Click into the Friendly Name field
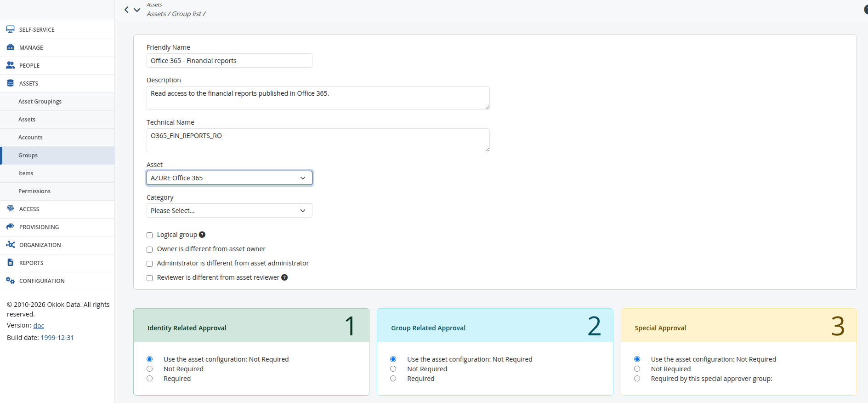 (229, 61)
